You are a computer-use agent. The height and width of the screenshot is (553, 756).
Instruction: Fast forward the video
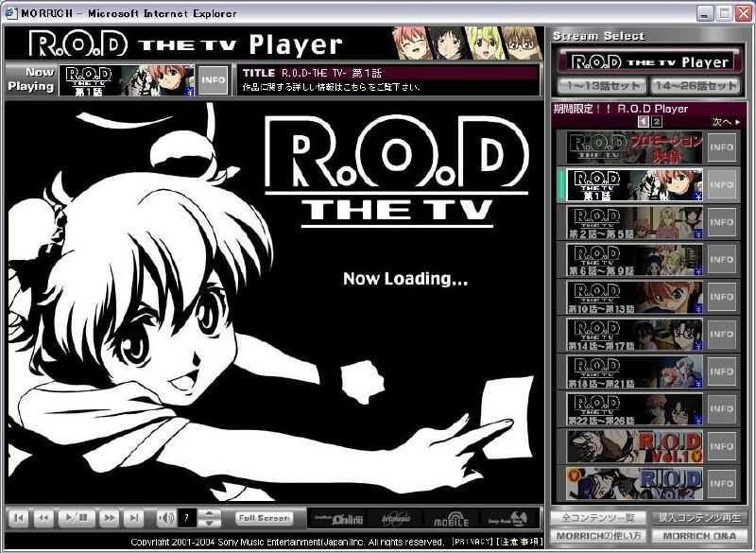coord(110,518)
